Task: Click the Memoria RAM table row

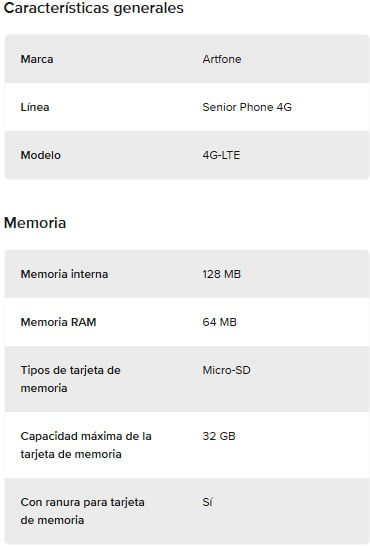Action: point(187,322)
